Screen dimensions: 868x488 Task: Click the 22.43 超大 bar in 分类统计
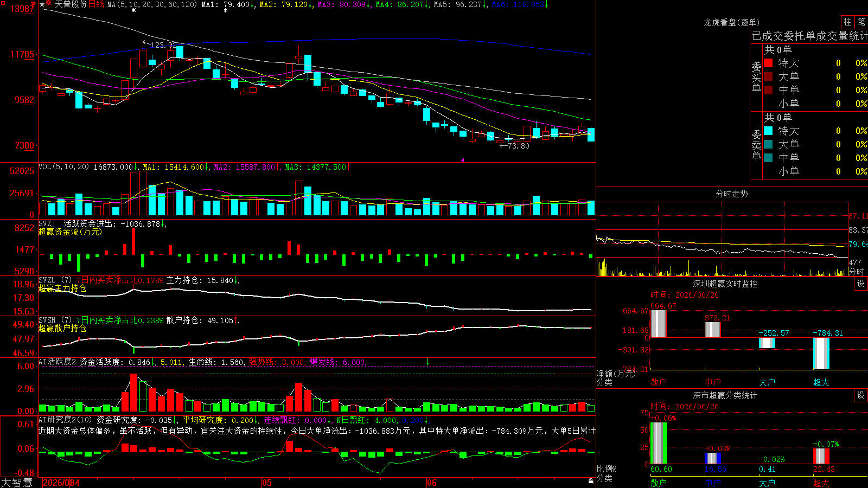pos(821,456)
